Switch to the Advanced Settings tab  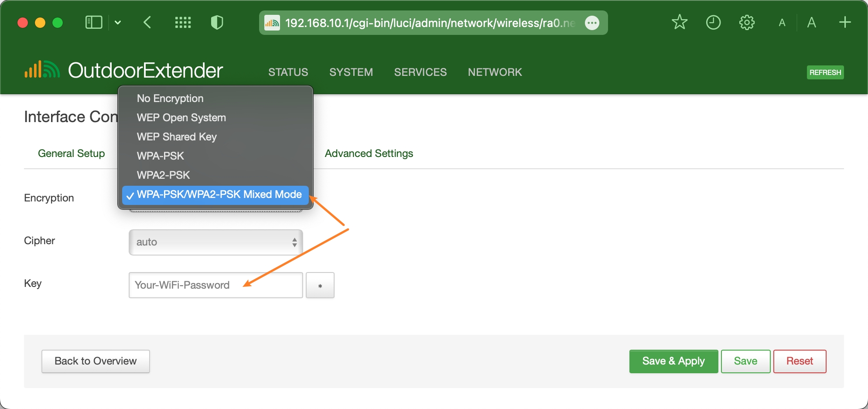click(x=369, y=153)
